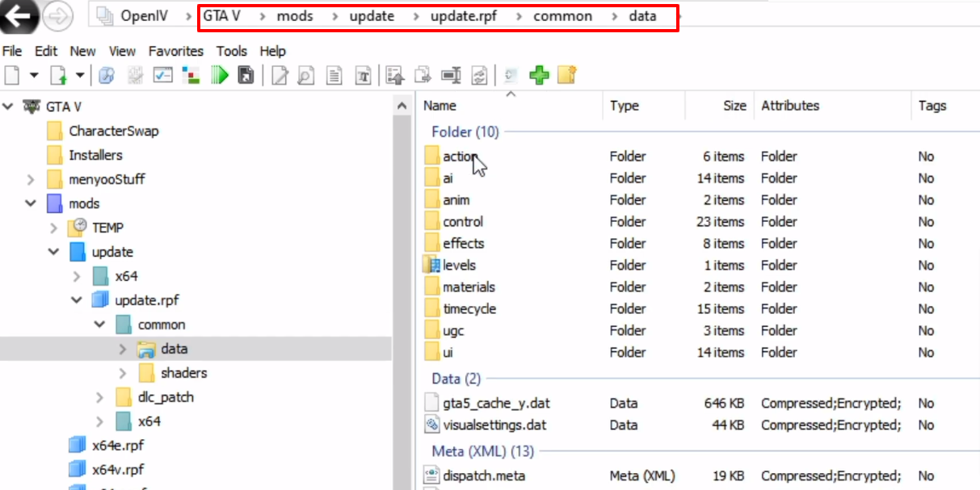
Task: Jump to common in the address bar
Action: click(563, 16)
